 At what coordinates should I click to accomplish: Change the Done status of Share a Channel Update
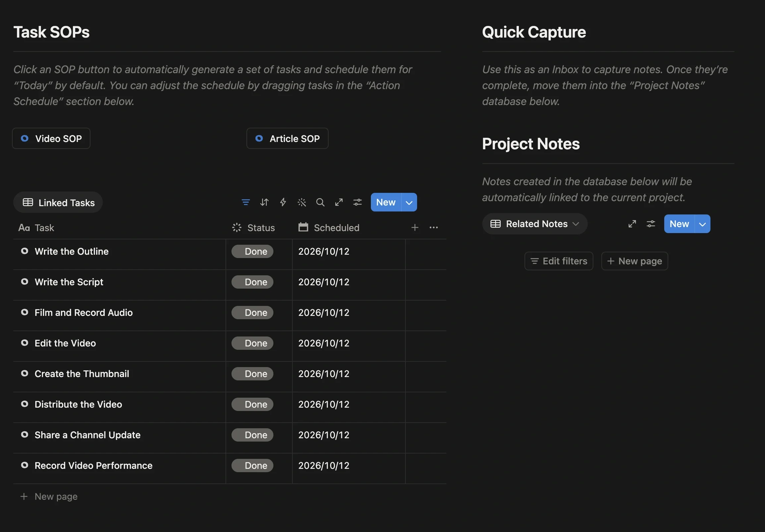[x=252, y=435]
